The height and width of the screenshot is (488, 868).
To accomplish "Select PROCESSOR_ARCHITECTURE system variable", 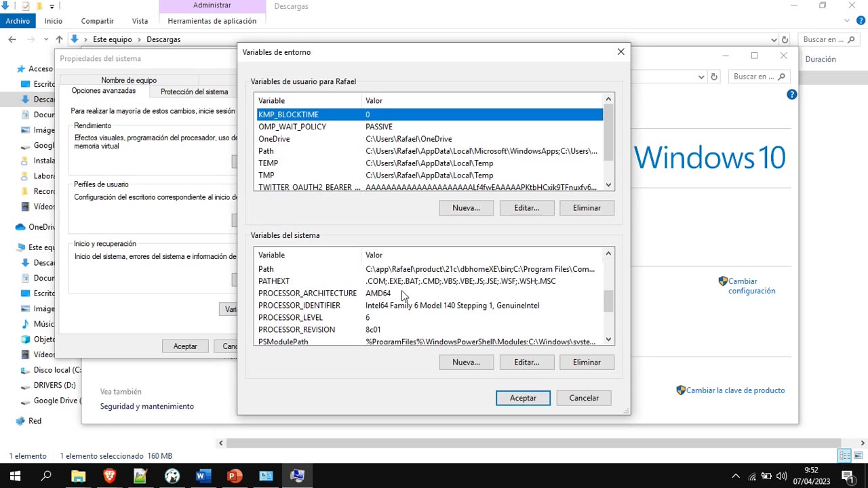I will coord(429,293).
